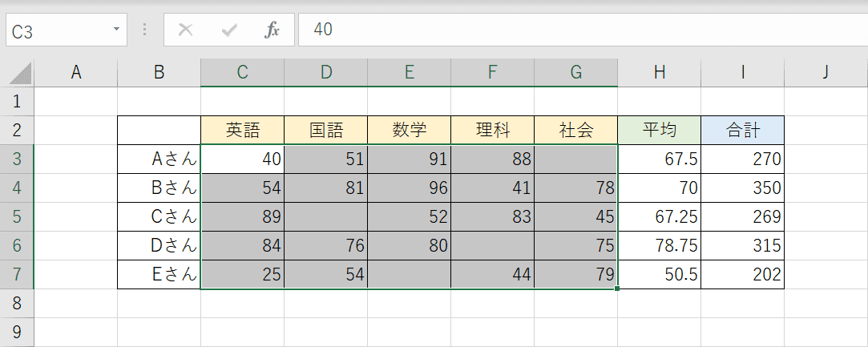
Task: Click the 国語 header cell
Action: 326,130
